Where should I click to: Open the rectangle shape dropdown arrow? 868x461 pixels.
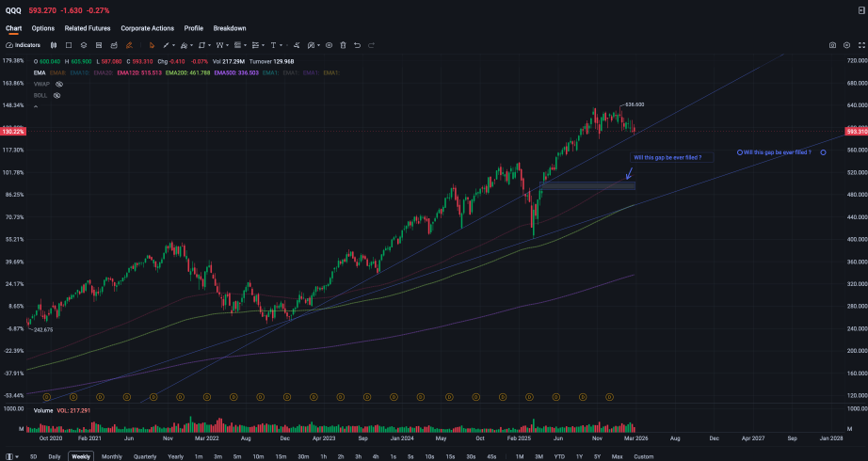click(210, 45)
